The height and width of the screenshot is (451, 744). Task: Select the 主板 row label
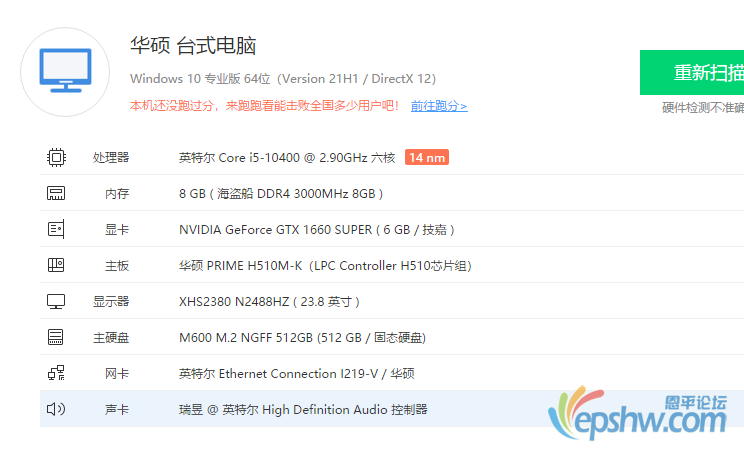117,266
